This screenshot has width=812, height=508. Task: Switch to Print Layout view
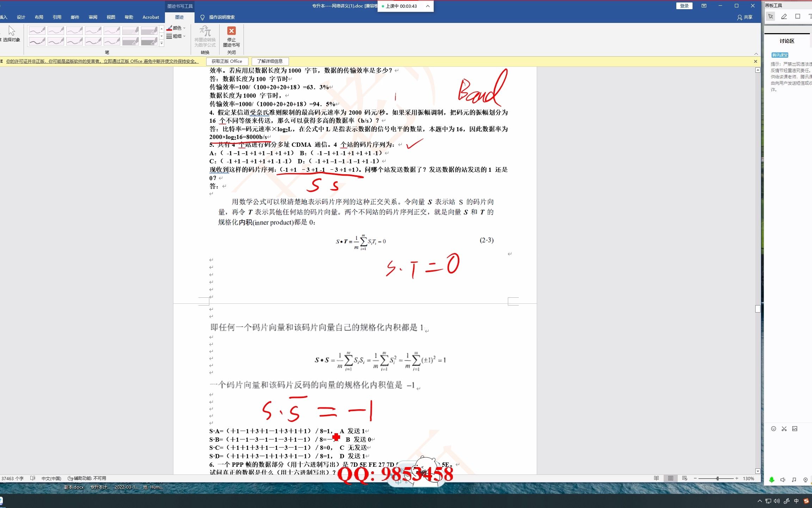(x=670, y=478)
